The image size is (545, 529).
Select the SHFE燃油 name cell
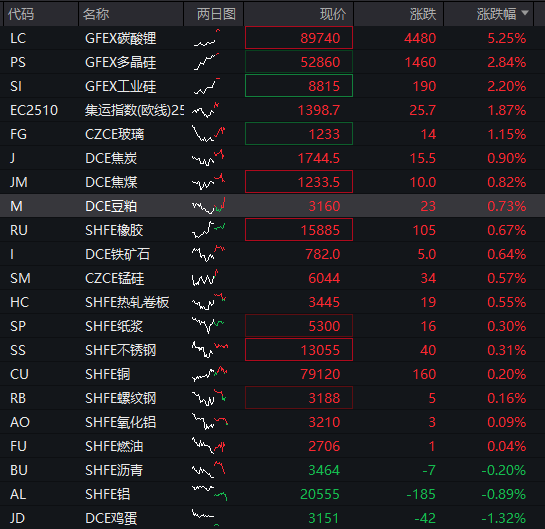point(114,446)
